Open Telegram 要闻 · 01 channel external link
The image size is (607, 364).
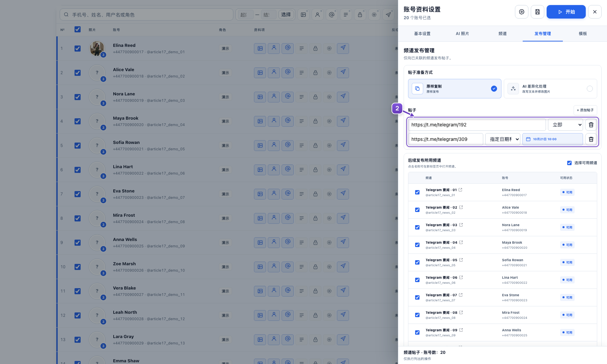(x=460, y=190)
